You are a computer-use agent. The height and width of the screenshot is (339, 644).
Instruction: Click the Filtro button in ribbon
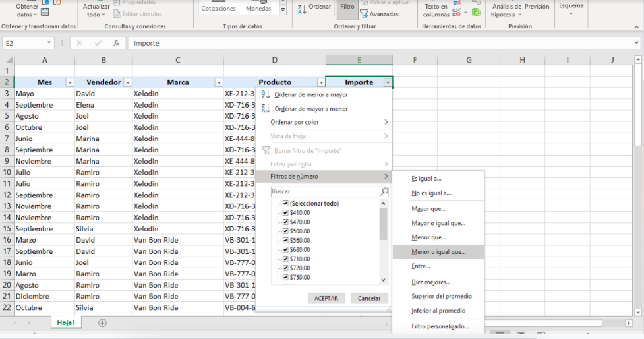pyautogui.click(x=347, y=9)
